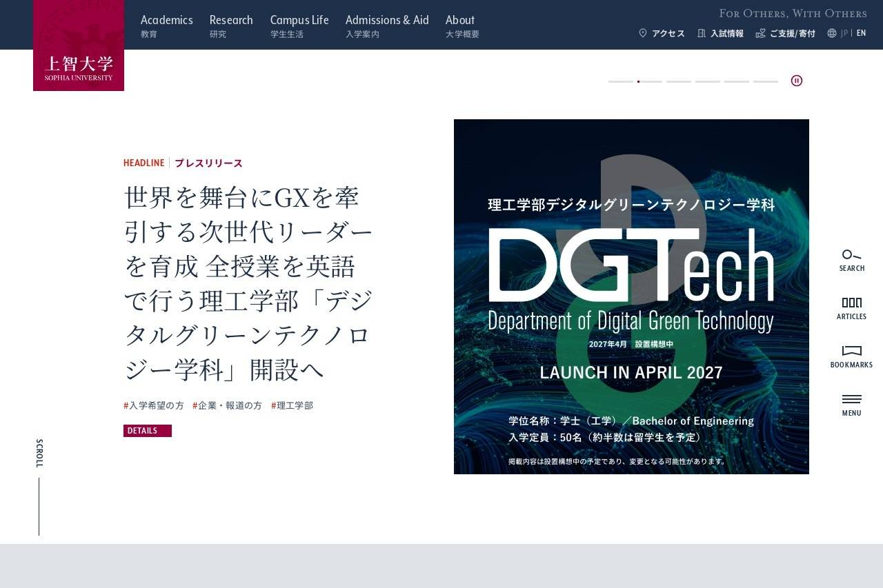The image size is (883, 588).
Task: Click the access map pin icon
Action: pyautogui.click(x=643, y=33)
